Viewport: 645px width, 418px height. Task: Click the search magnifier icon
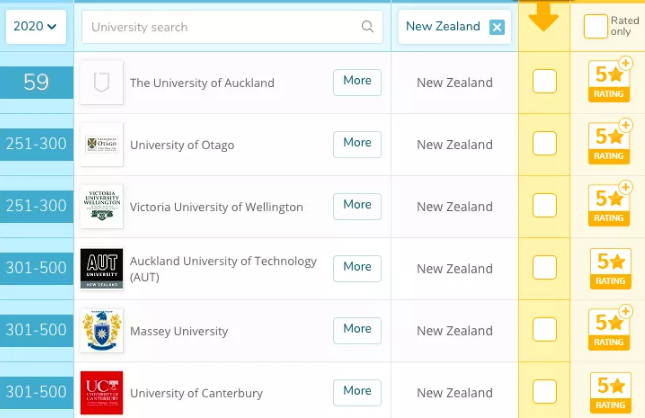(368, 27)
